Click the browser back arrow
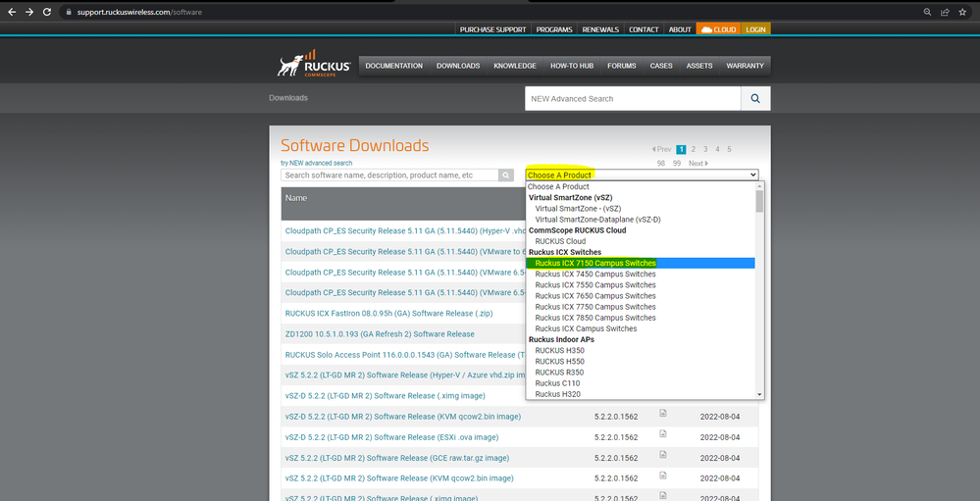 (x=10, y=12)
